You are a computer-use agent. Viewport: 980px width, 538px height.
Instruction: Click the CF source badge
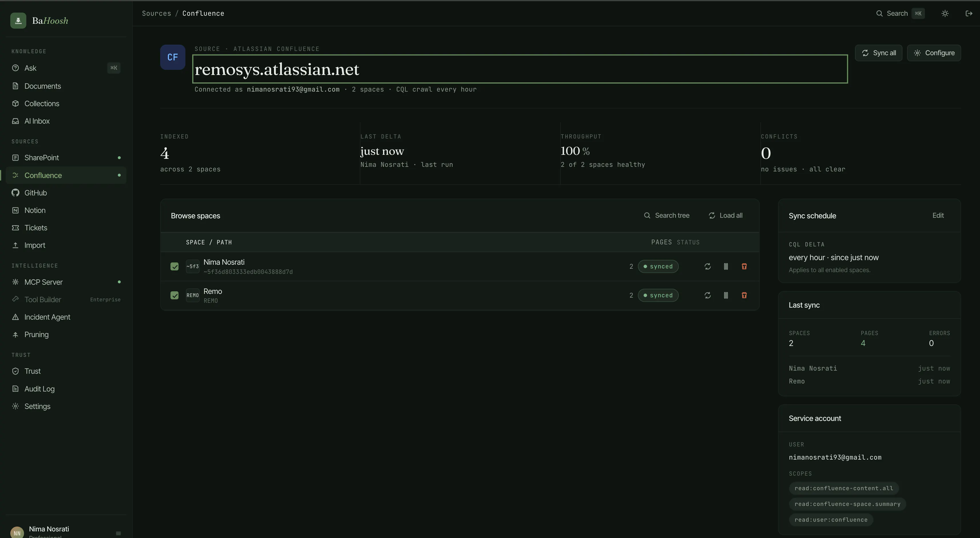coord(173,57)
